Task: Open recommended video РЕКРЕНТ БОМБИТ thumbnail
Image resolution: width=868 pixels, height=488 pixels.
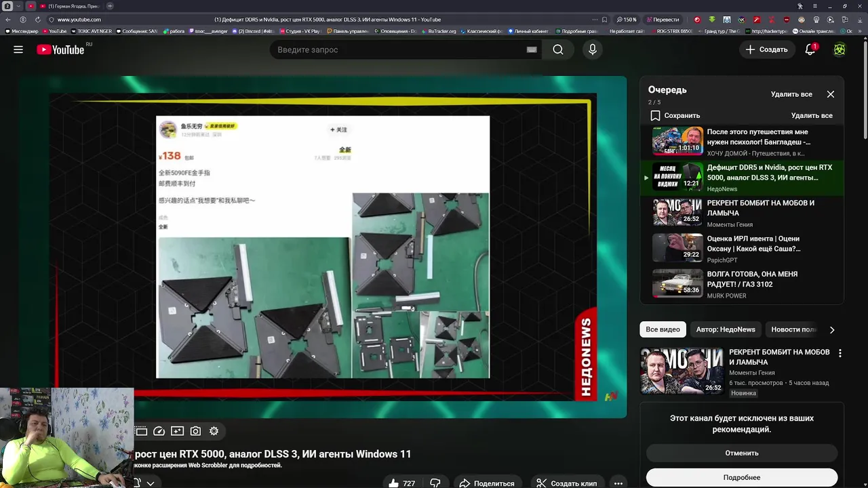Action: point(682,371)
